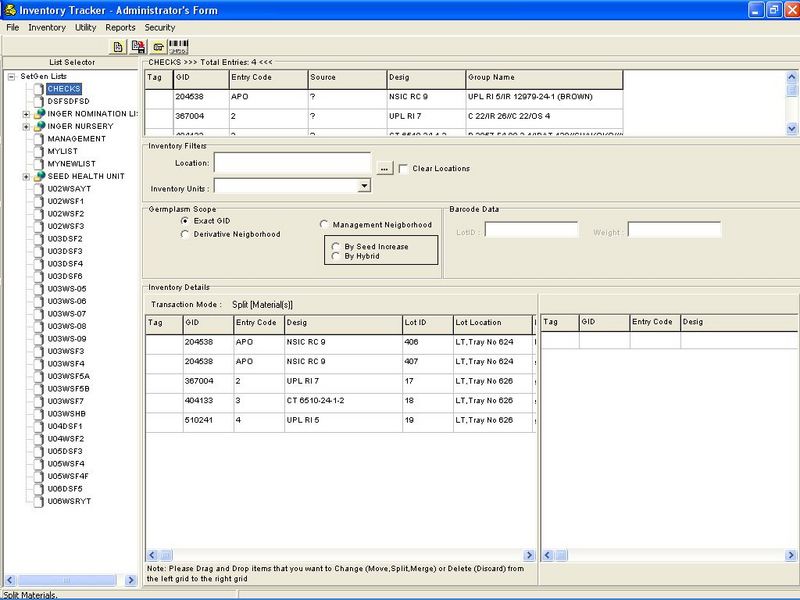Click the document icon beside DSFSDFSD
The width and height of the screenshot is (800, 600).
[x=39, y=101]
